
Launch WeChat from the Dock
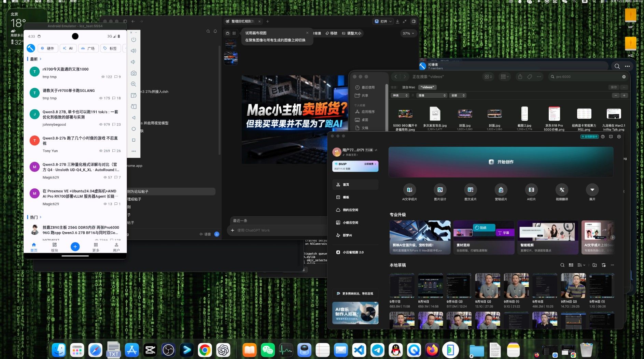coord(268,350)
